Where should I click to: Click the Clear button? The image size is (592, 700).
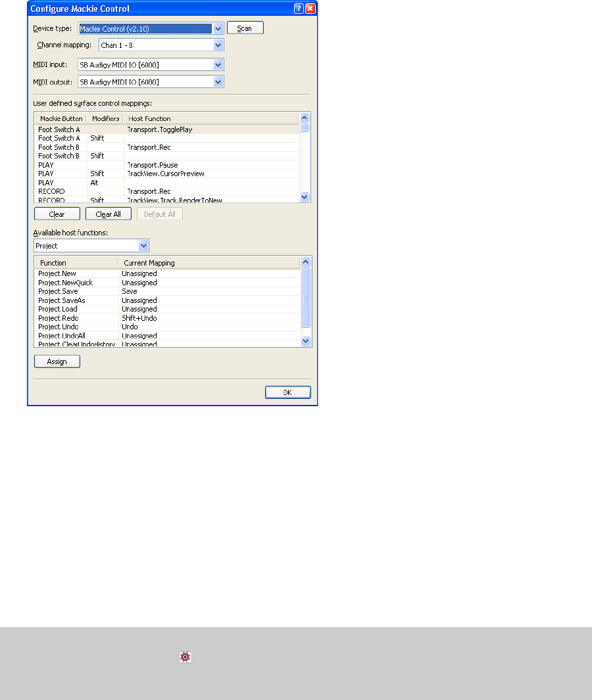[57, 214]
